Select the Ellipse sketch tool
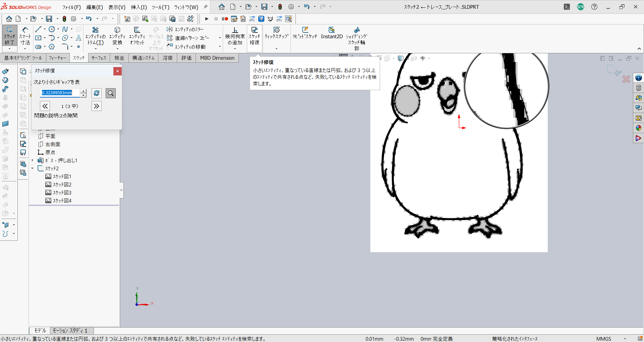This screenshot has width=644, height=342. coord(65,38)
